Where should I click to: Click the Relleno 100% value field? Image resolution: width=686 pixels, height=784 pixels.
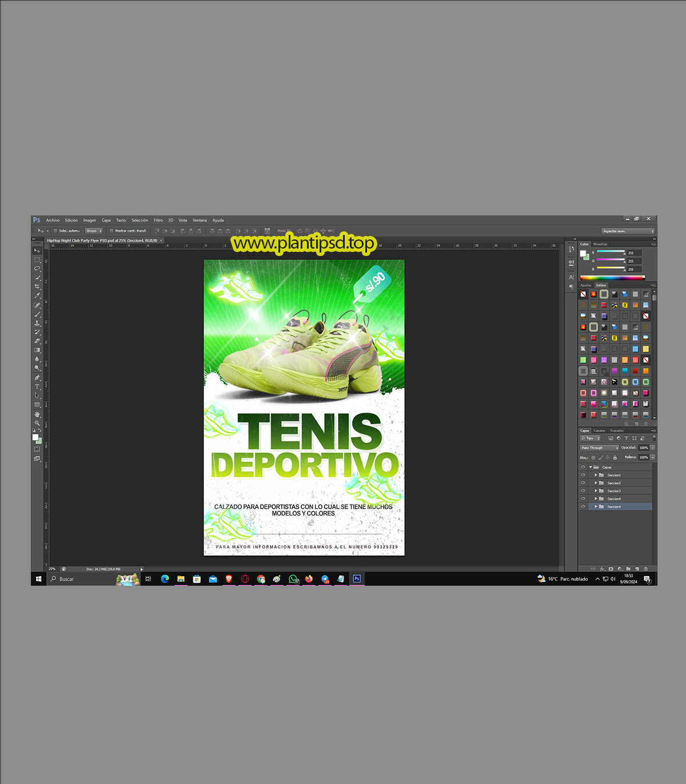click(x=644, y=458)
